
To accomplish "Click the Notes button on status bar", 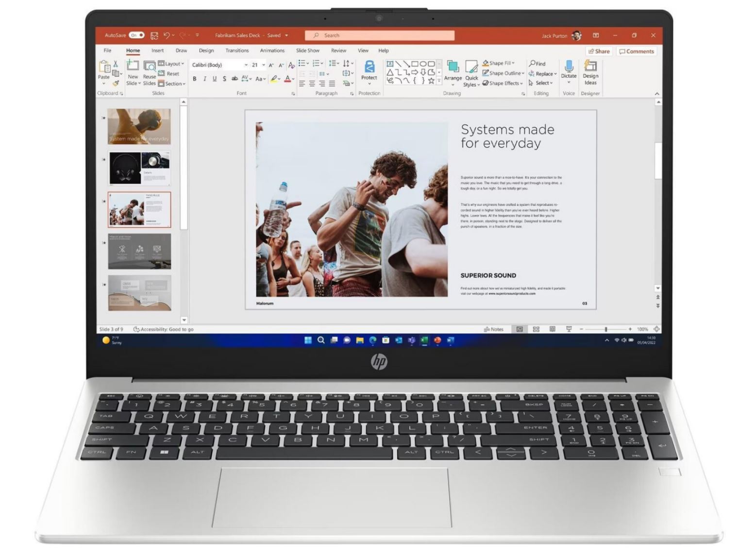I will click(x=495, y=329).
